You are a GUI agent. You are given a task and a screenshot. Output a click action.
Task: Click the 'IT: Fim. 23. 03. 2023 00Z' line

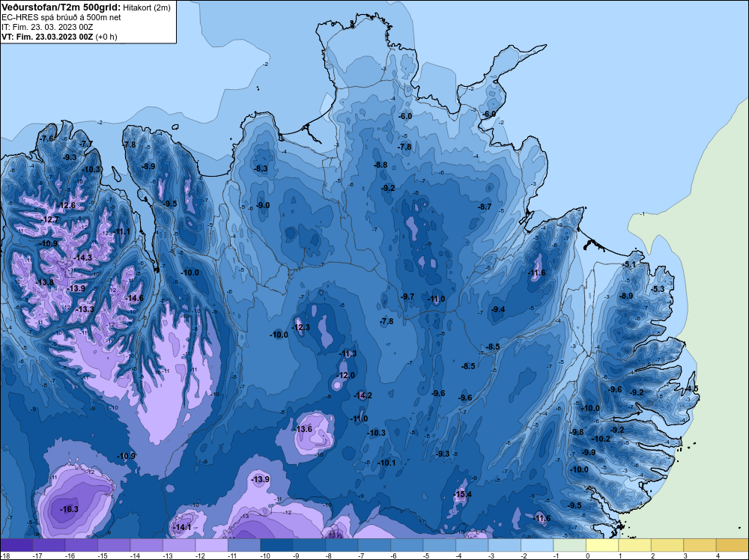(x=47, y=27)
